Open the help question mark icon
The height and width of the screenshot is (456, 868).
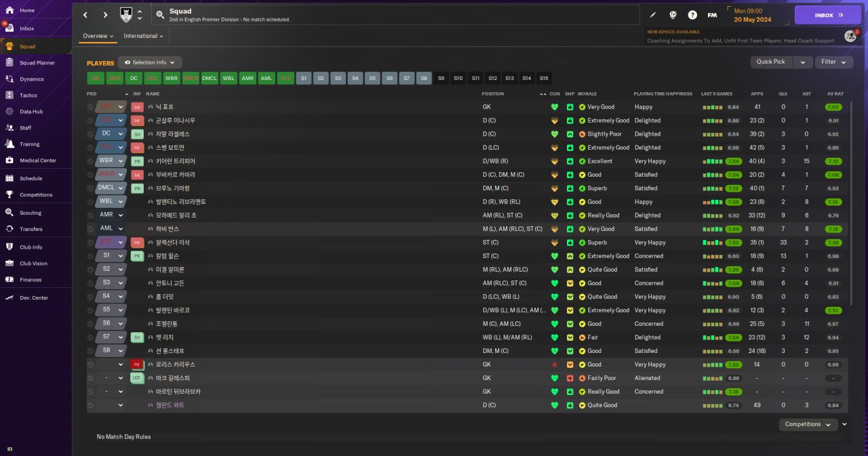(692, 14)
